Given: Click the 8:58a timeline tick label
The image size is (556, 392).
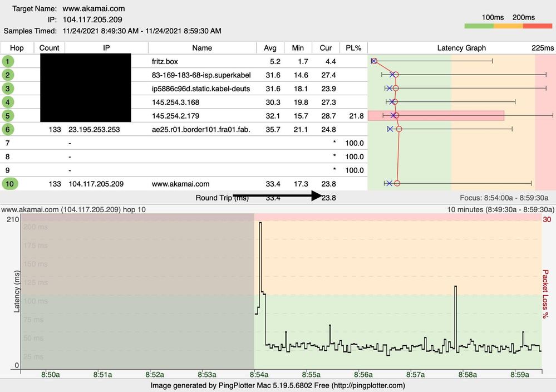Looking at the screenshot, I should (468, 374).
